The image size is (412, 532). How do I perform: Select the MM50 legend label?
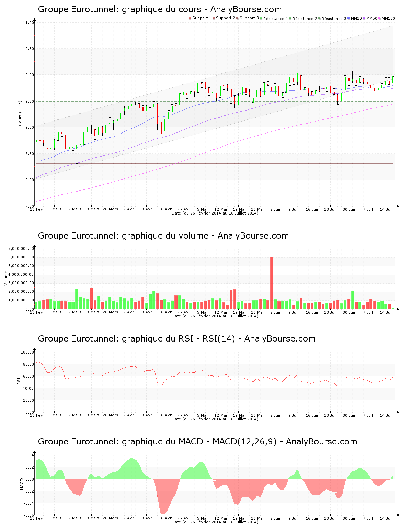click(x=372, y=18)
